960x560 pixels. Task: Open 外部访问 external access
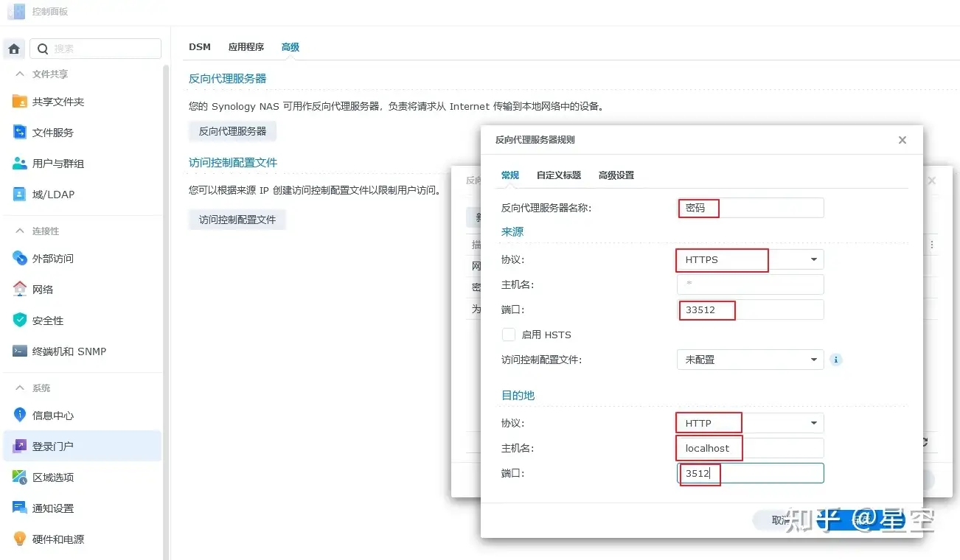click(52, 259)
